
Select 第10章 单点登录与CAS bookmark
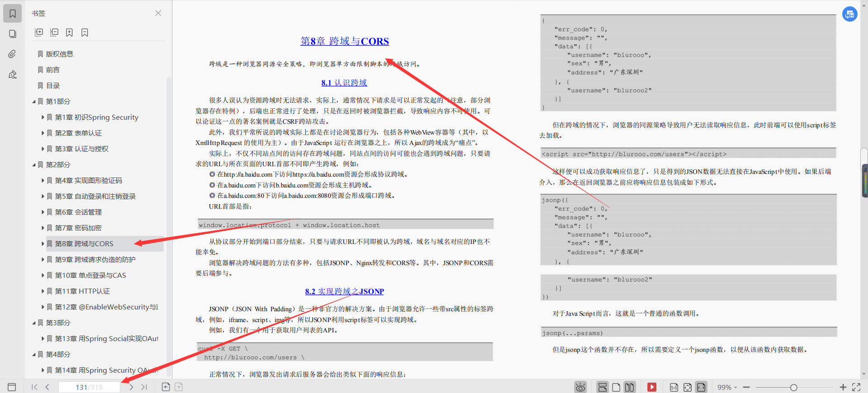click(90, 275)
